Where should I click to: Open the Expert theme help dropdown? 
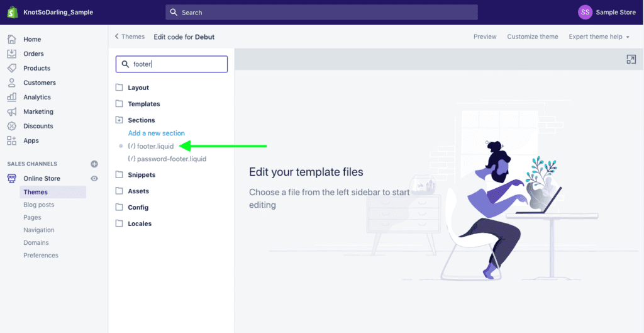tap(599, 37)
